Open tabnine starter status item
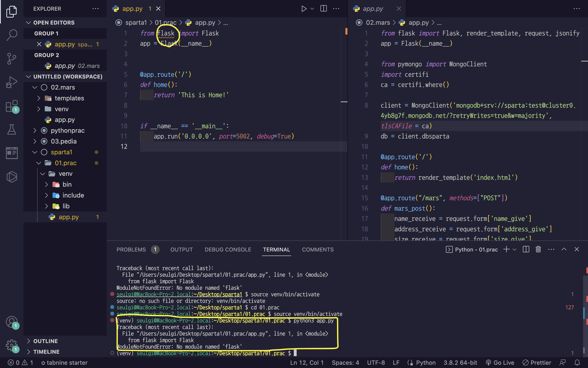Screen dimensions: 588x368 click(64, 363)
